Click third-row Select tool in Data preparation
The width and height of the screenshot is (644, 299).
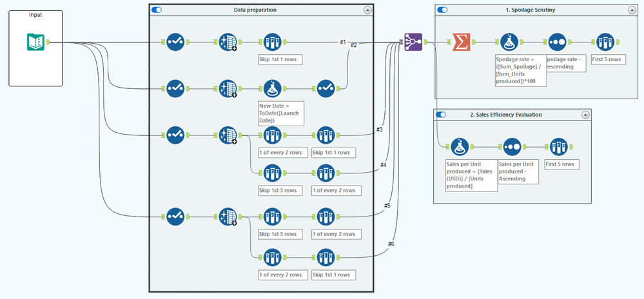click(175, 135)
